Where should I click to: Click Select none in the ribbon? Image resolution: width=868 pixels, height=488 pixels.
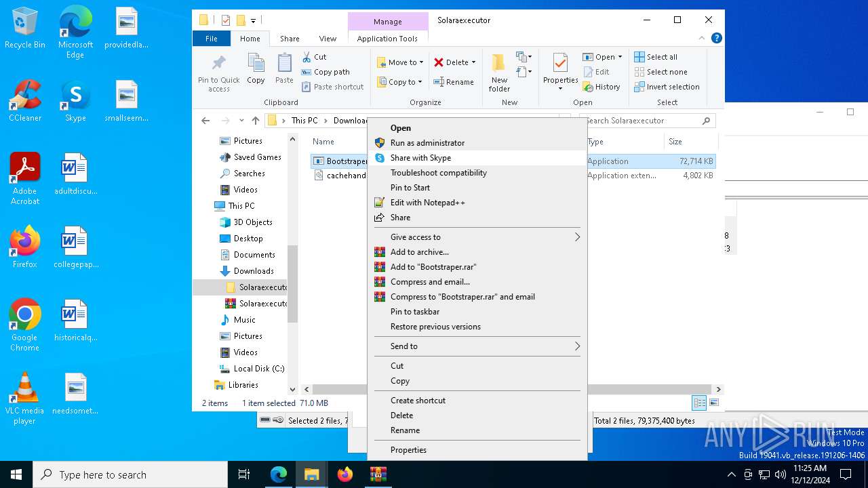[660, 72]
